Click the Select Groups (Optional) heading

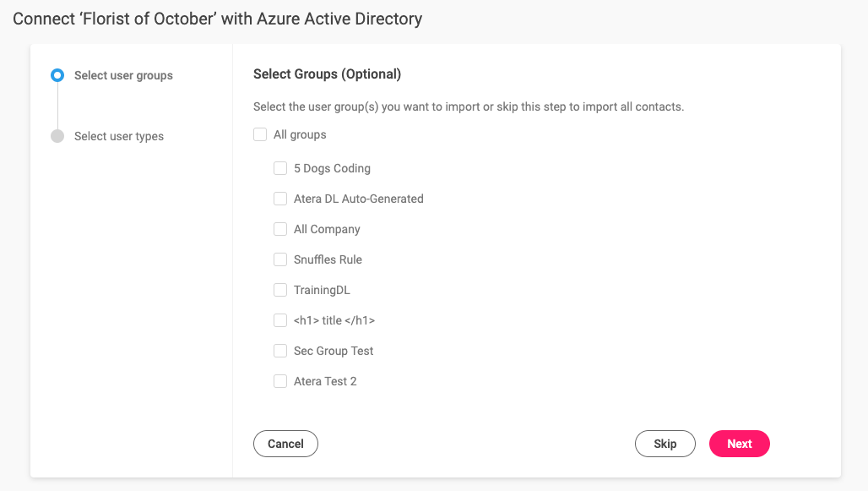tap(327, 74)
